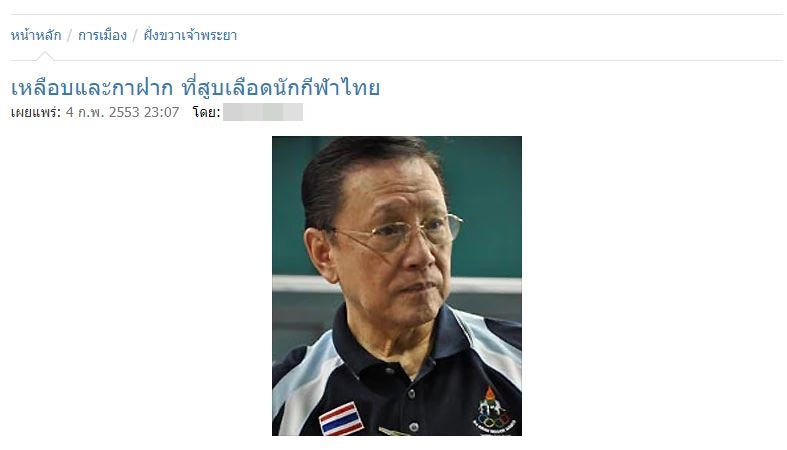Click the Thai flag patch on the shirt

pyautogui.click(x=341, y=418)
